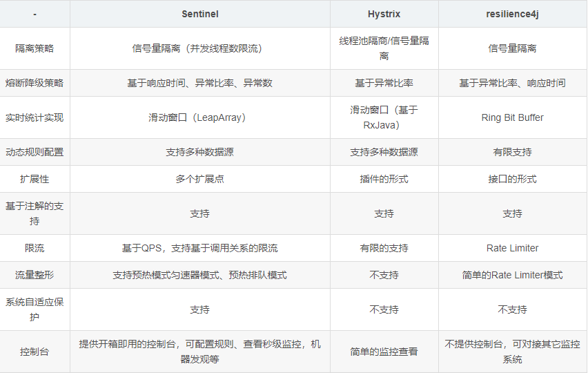Select the 实时统计实现 row label
This screenshot has width=588, height=373.
pyautogui.click(x=35, y=117)
